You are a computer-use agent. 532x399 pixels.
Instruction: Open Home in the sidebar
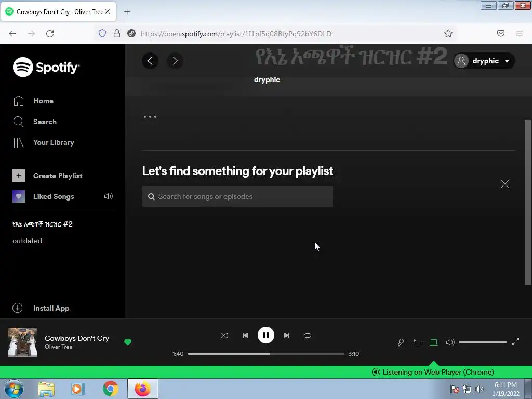click(33, 101)
